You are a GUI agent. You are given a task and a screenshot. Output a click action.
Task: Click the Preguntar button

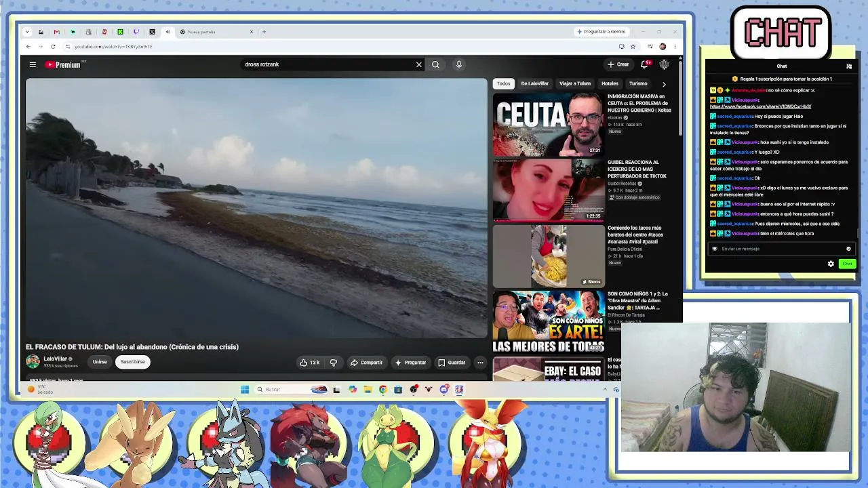(410, 363)
